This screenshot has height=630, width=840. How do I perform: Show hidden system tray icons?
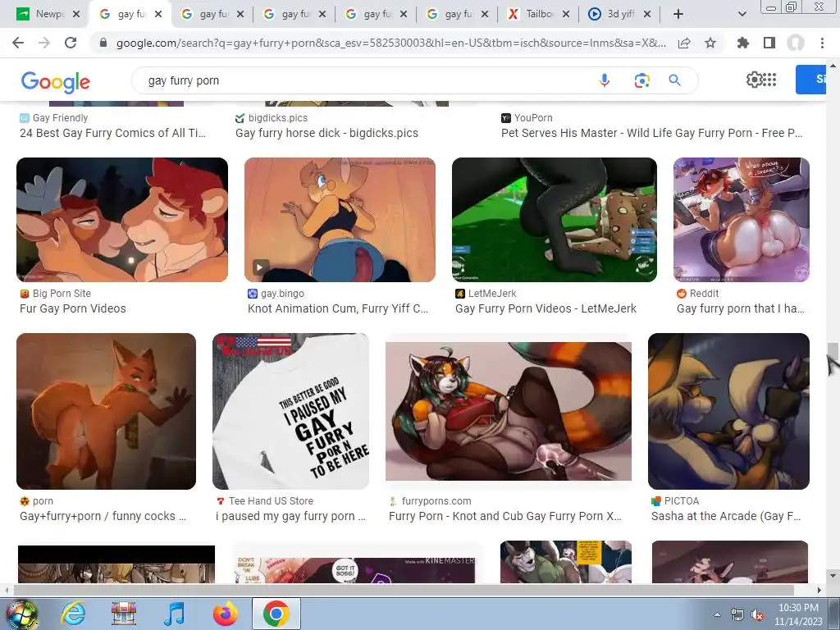[717, 615]
